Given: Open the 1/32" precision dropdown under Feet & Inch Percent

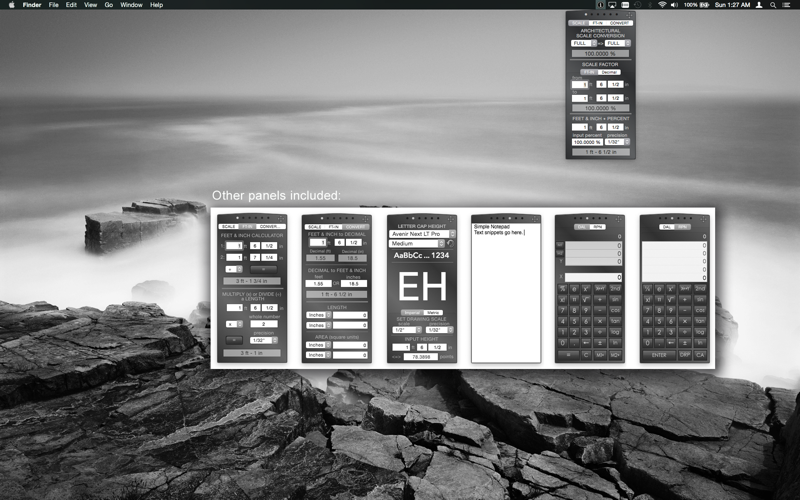Looking at the screenshot, I should click(617, 142).
